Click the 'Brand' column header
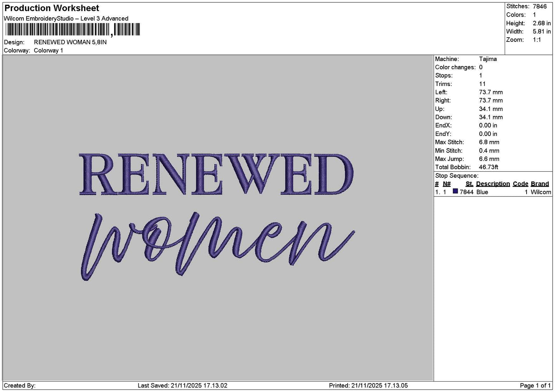555x392 pixels. pyautogui.click(x=540, y=184)
